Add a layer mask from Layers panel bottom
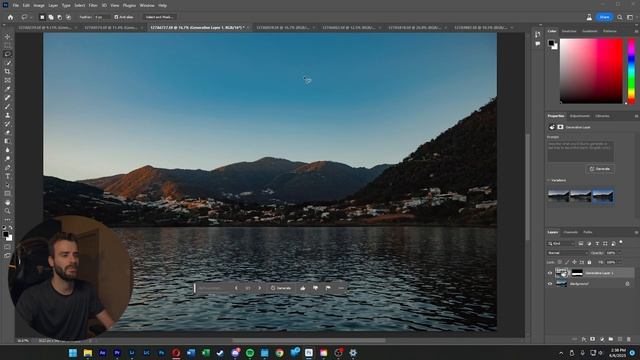The width and height of the screenshot is (640, 360). tap(593, 339)
